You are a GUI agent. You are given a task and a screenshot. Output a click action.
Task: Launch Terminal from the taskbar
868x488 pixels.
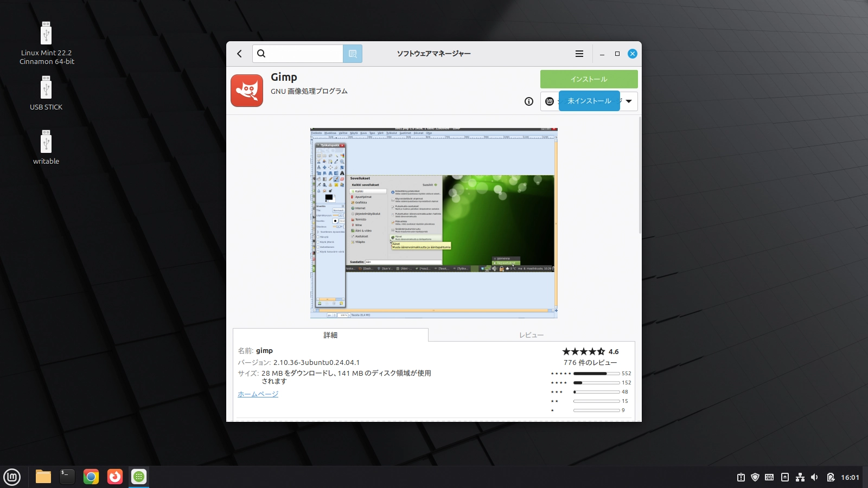[67, 477]
